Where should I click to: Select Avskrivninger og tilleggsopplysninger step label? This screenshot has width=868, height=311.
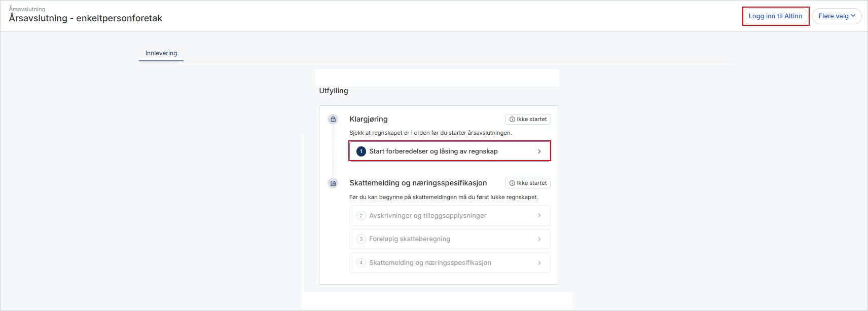point(427,216)
